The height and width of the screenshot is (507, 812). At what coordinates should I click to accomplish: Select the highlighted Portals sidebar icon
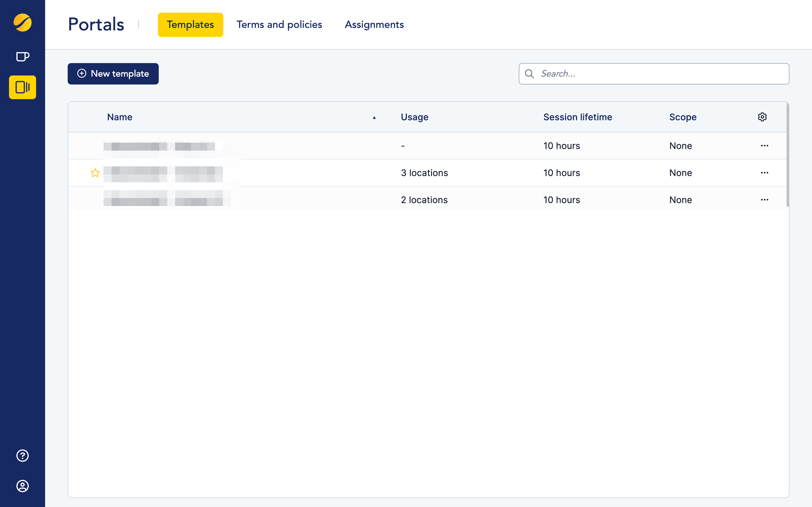click(23, 87)
